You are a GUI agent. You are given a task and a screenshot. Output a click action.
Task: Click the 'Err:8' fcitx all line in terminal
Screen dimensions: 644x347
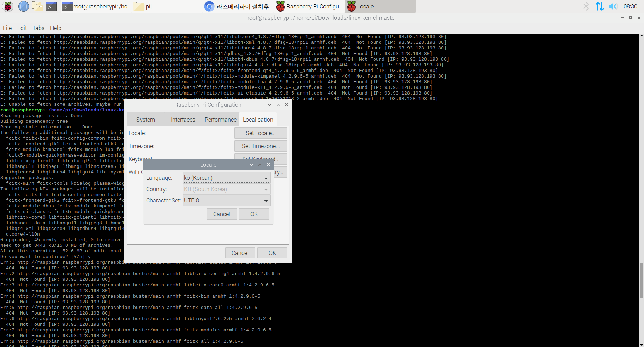pyautogui.click(x=122, y=341)
